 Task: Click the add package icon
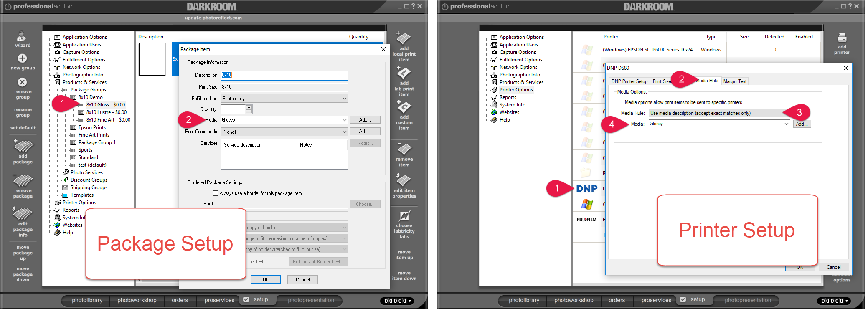point(23,146)
